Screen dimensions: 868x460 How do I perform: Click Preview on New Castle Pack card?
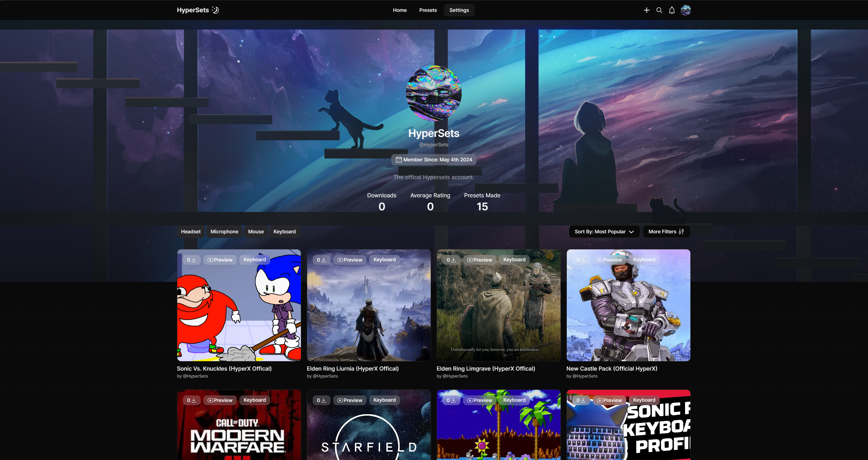click(x=609, y=260)
